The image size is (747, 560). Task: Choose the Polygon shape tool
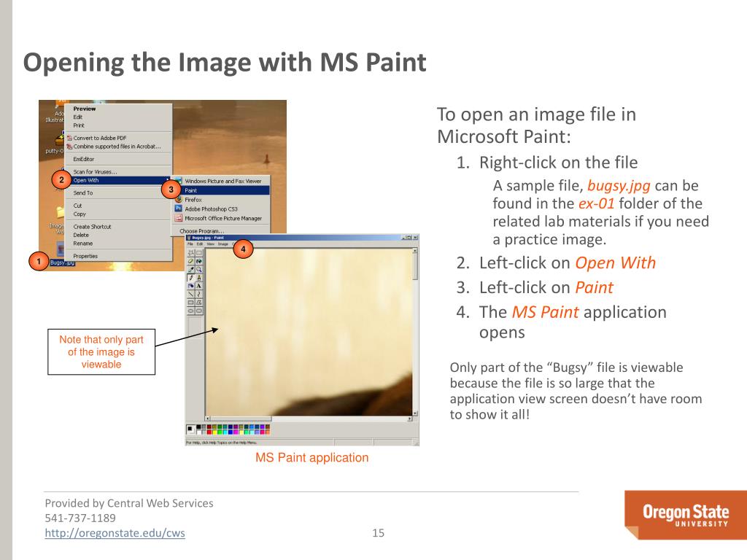coord(199,303)
